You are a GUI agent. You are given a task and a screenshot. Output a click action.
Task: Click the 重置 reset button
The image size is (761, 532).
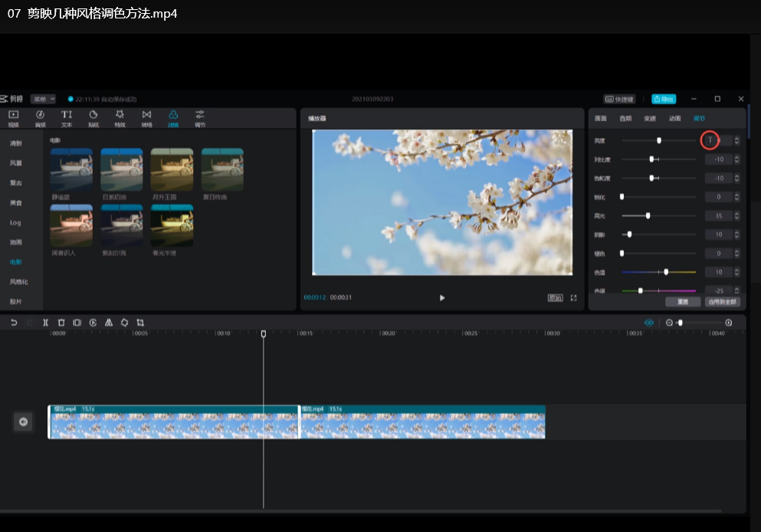683,302
